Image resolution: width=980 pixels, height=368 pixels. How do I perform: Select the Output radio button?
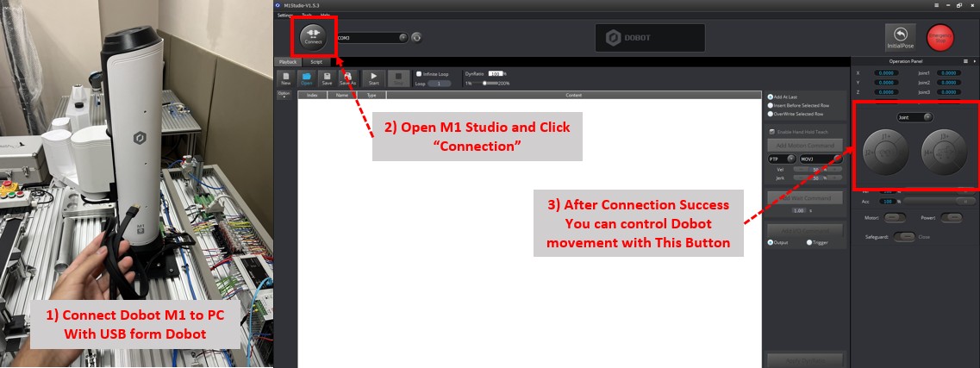(771, 242)
